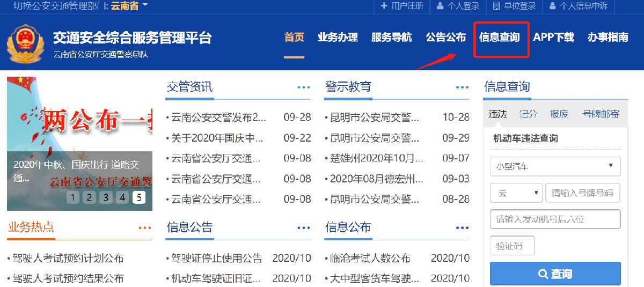Focus the 验证码 captcha field
This screenshot has width=644, height=287.
(x=513, y=246)
